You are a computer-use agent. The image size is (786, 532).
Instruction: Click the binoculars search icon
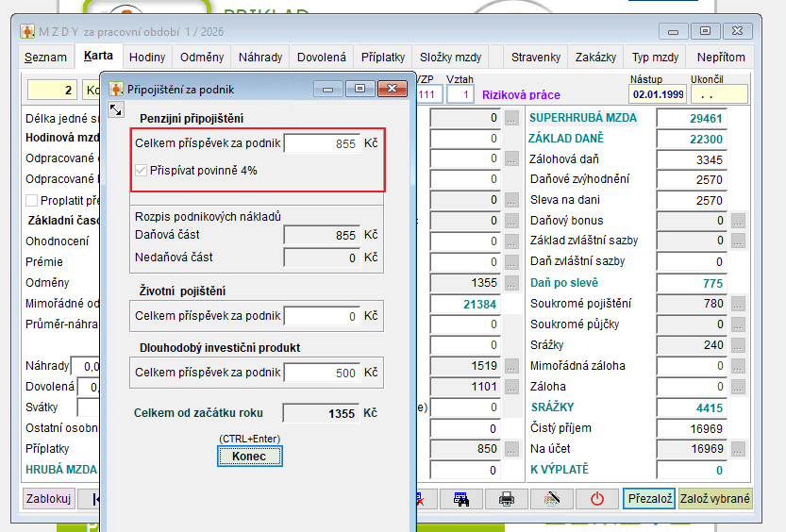(461, 499)
